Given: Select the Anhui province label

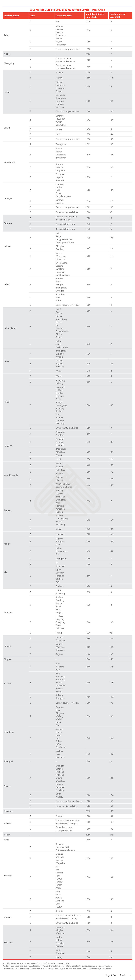Looking at the screenshot, I should 7,35.
